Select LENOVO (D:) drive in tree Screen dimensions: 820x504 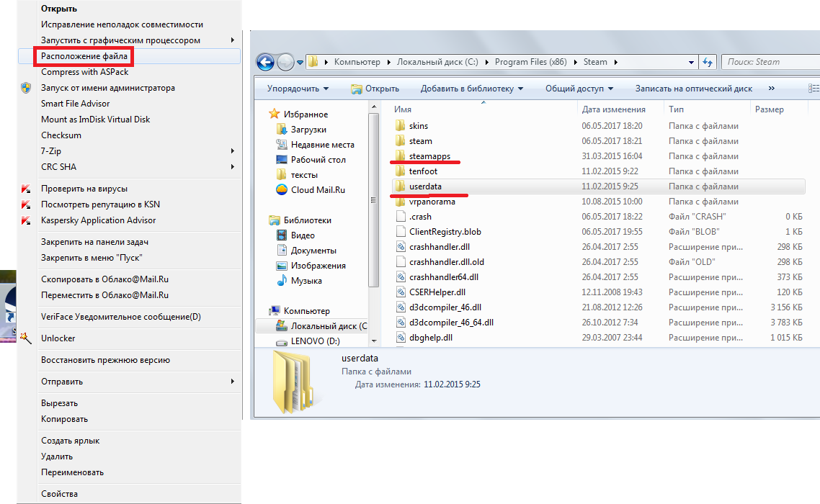point(315,341)
